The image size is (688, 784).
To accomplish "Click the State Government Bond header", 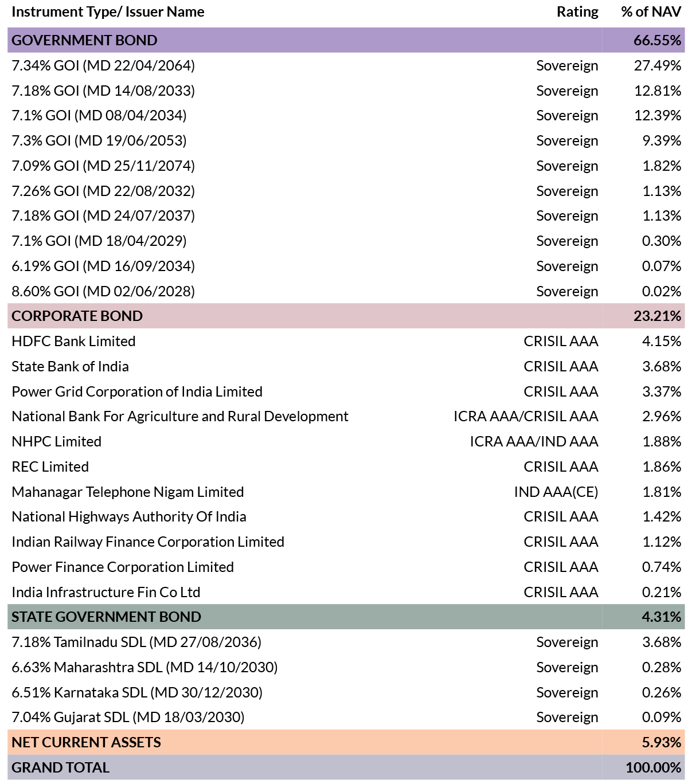I will coord(106,617).
